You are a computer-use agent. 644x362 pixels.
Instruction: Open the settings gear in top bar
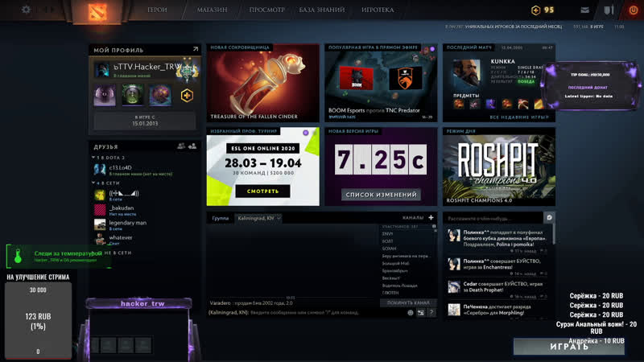(26, 10)
